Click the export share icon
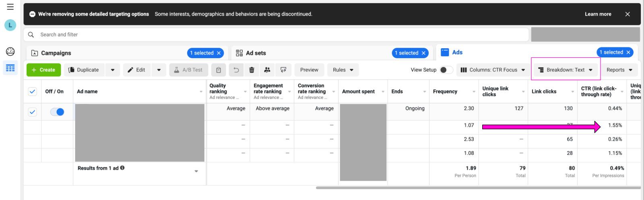 point(283,70)
